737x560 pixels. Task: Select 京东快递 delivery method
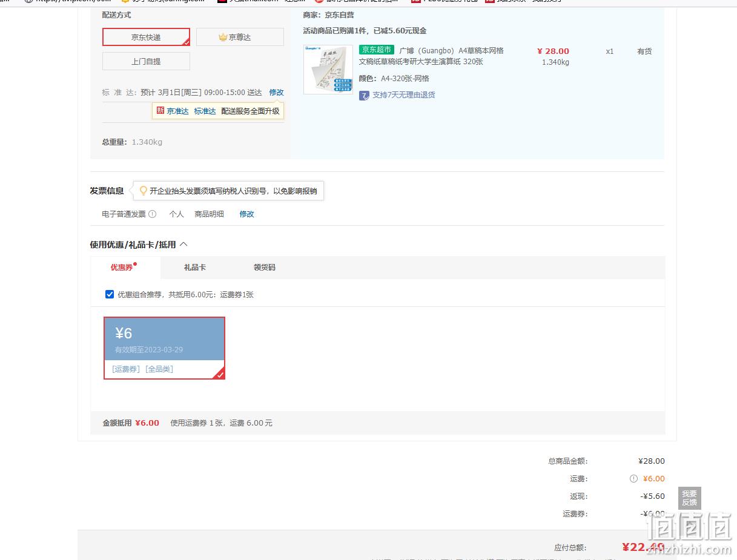tap(146, 37)
